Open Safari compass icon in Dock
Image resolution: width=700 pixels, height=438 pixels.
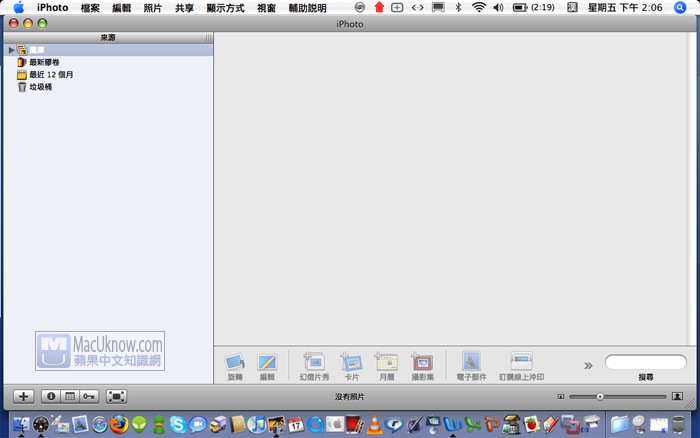click(100, 424)
